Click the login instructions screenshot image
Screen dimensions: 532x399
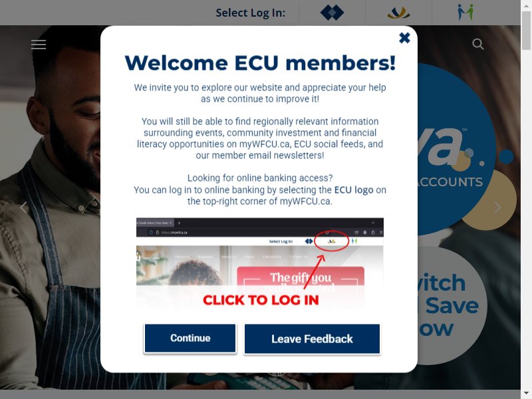point(260,263)
